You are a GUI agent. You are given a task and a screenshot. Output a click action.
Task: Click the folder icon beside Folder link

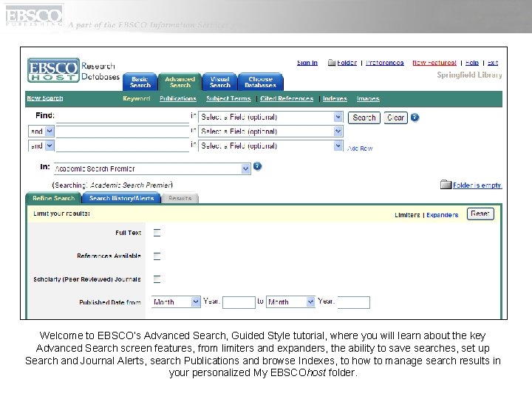332,62
